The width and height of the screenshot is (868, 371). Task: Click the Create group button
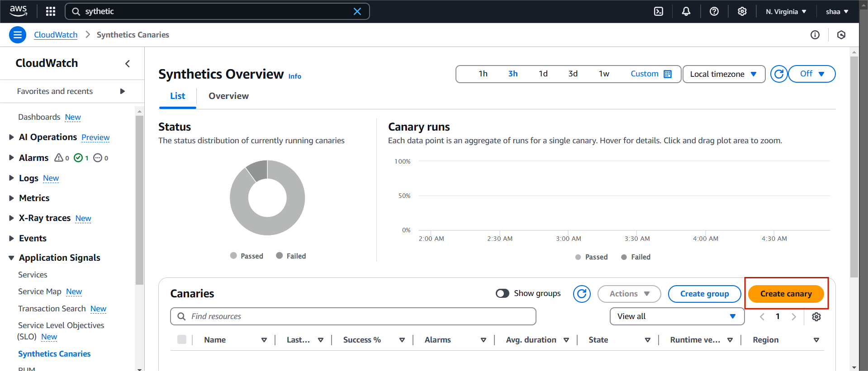pos(704,294)
